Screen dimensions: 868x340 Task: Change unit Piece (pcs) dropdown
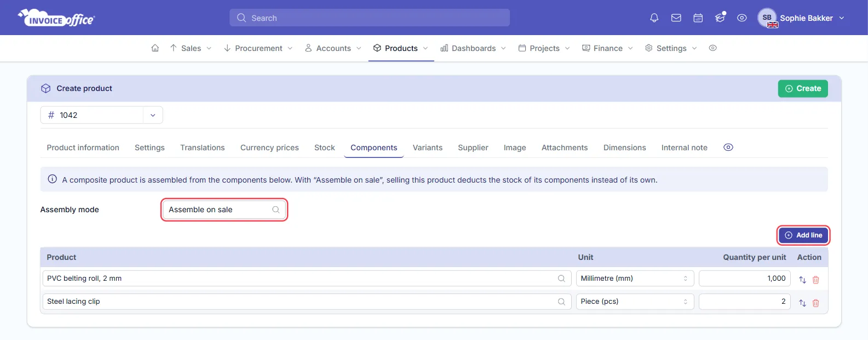tap(635, 302)
